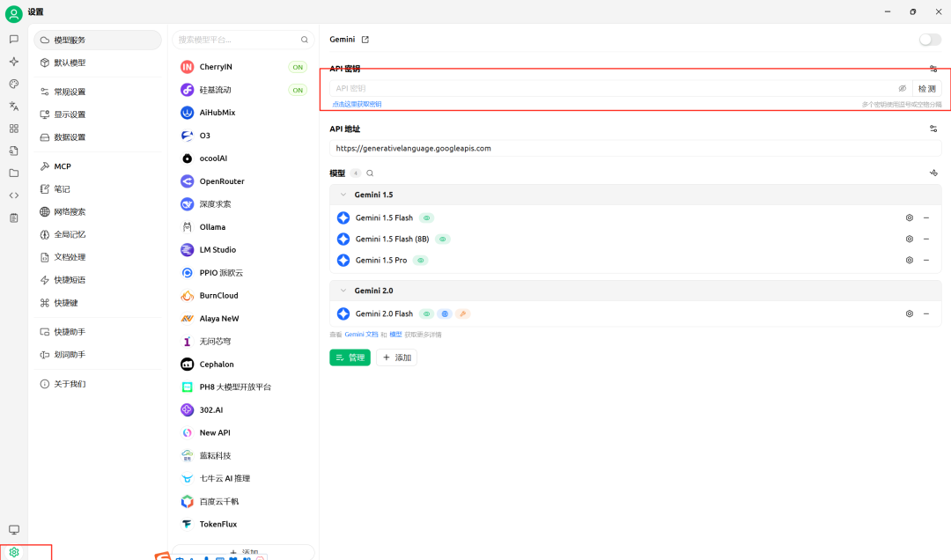Click the provider search magnifier icon

[x=305, y=40]
